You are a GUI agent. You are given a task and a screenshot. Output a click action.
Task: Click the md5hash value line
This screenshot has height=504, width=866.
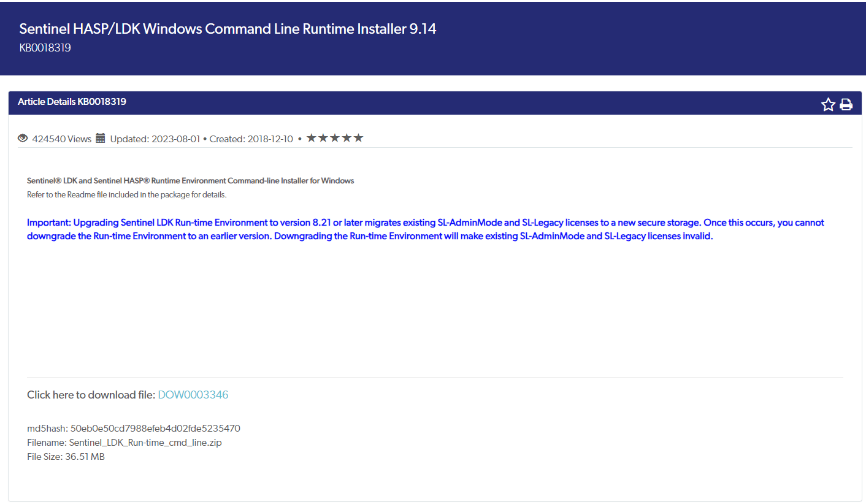(134, 429)
